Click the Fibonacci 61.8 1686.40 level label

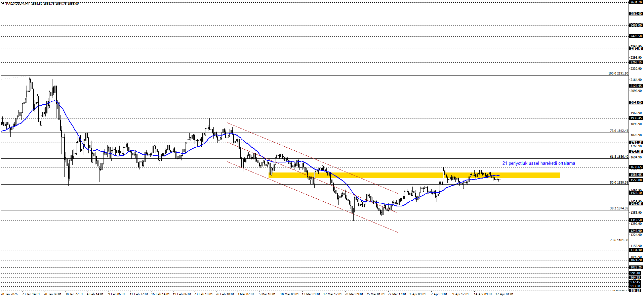619,157
